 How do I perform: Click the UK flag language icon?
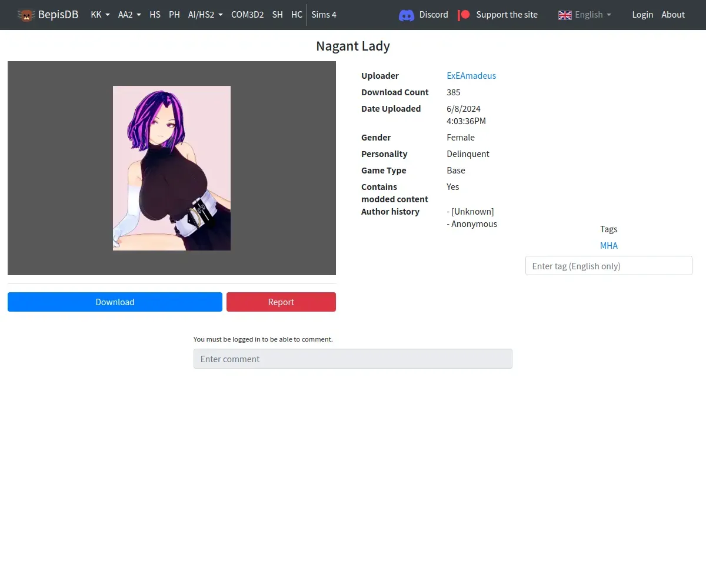tap(565, 15)
